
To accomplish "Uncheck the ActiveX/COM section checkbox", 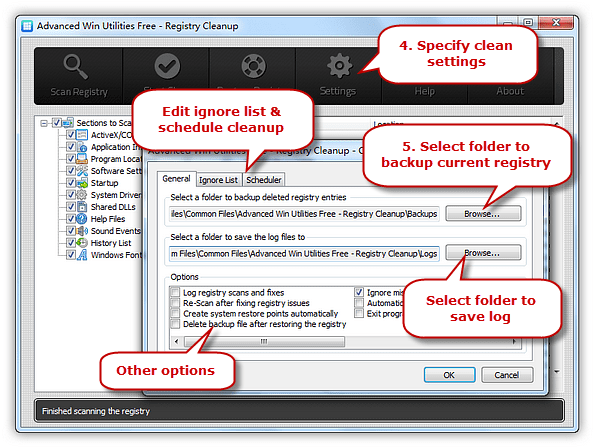I will [70, 135].
